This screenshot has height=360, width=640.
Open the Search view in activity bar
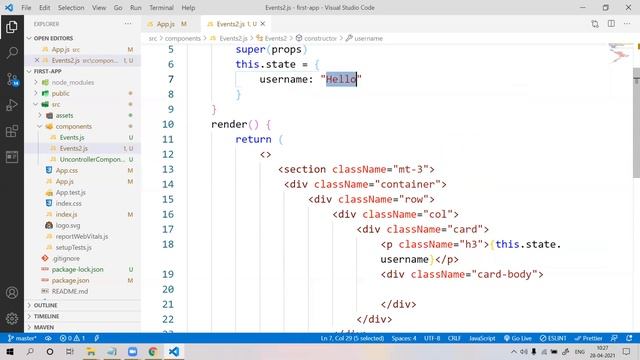tap(12, 53)
